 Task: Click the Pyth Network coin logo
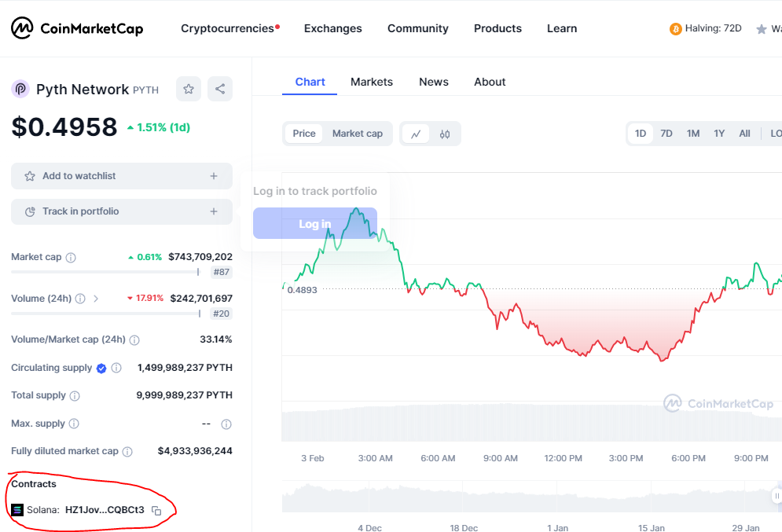(20, 90)
